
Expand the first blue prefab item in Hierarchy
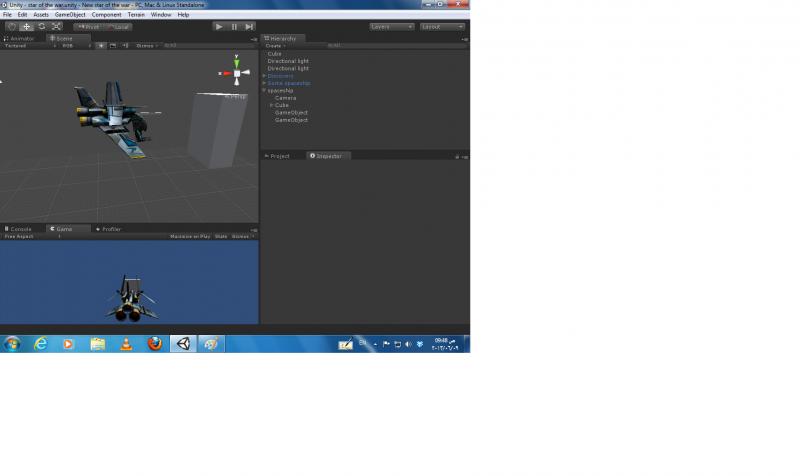[x=264, y=76]
